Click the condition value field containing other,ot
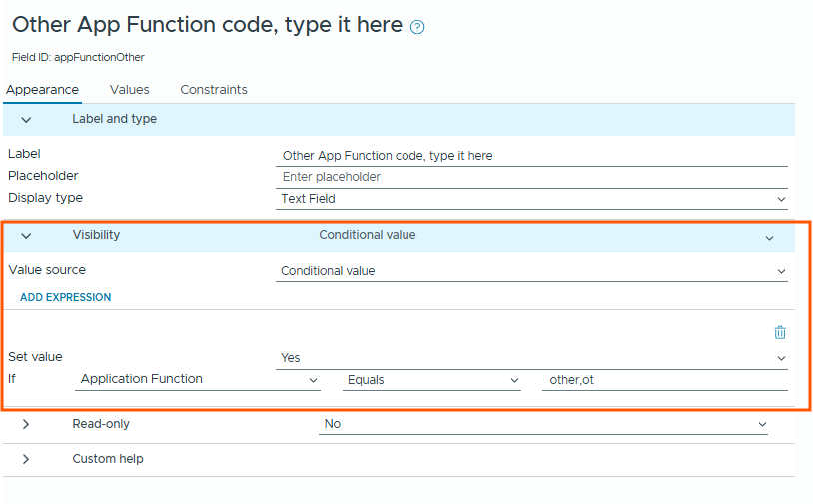Screen dimensions: 813x504 tap(664, 380)
